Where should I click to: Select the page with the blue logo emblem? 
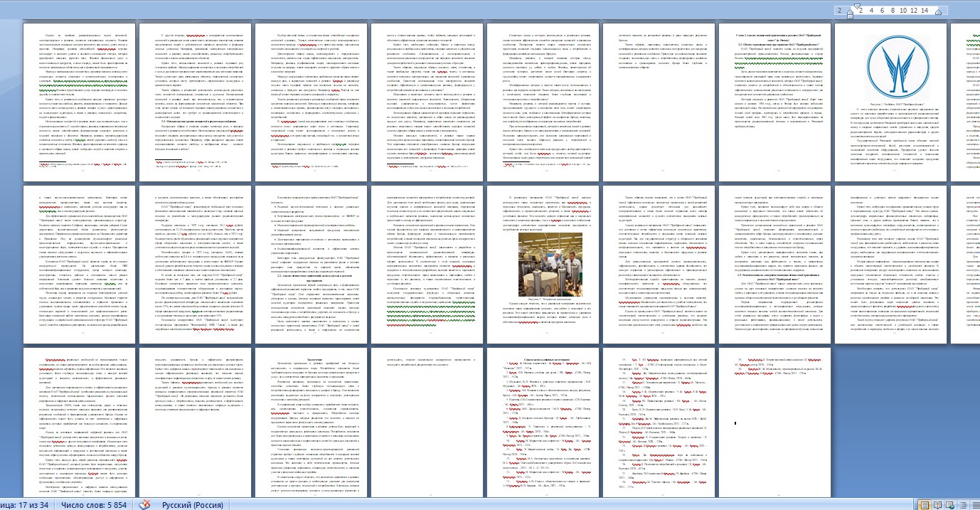tap(892, 101)
